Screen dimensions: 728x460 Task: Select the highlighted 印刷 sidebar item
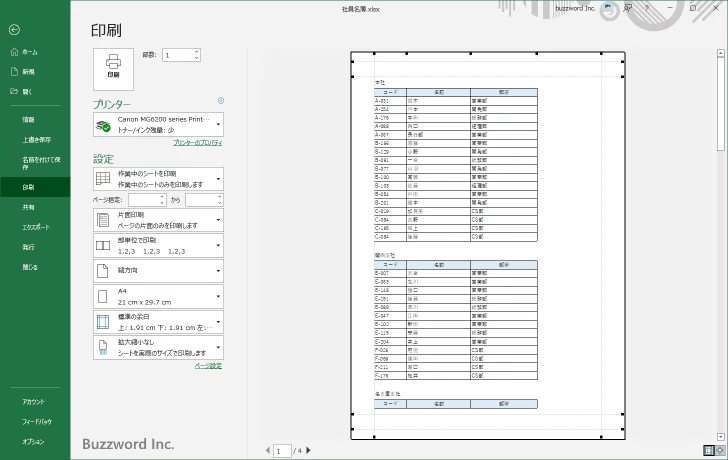(35, 187)
